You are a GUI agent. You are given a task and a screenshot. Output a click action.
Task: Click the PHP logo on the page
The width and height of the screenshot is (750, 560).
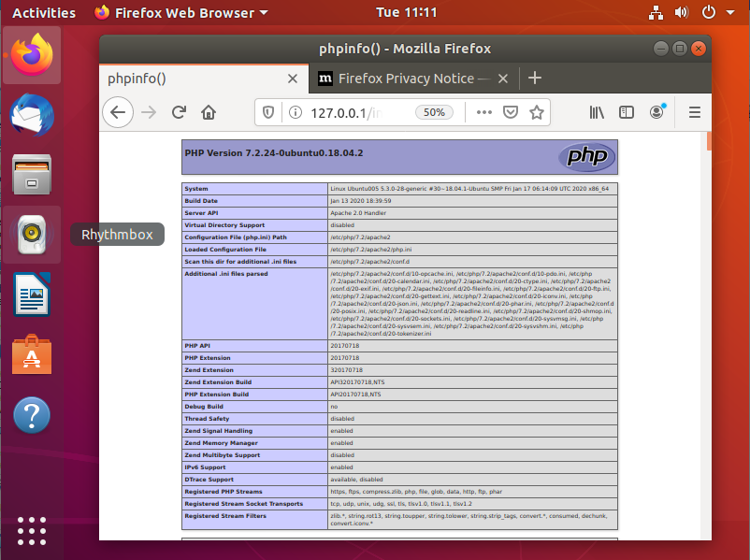coord(587,157)
